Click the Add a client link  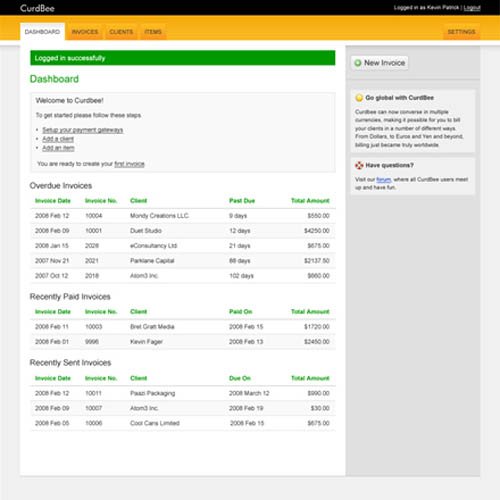[58, 139]
